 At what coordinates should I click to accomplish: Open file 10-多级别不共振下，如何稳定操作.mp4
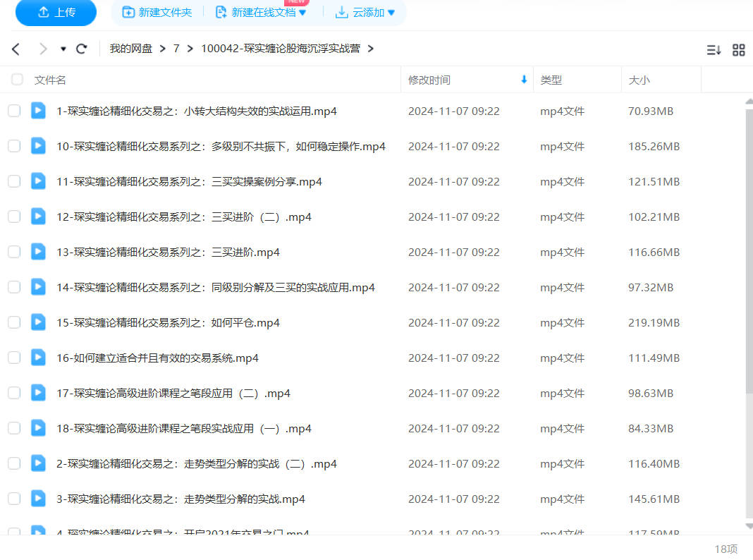pos(221,146)
